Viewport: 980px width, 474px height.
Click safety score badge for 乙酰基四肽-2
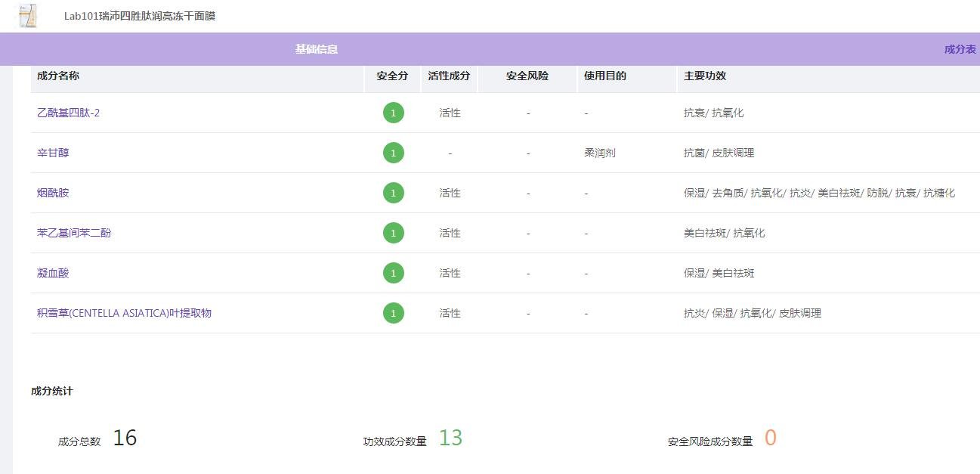pyautogui.click(x=393, y=113)
